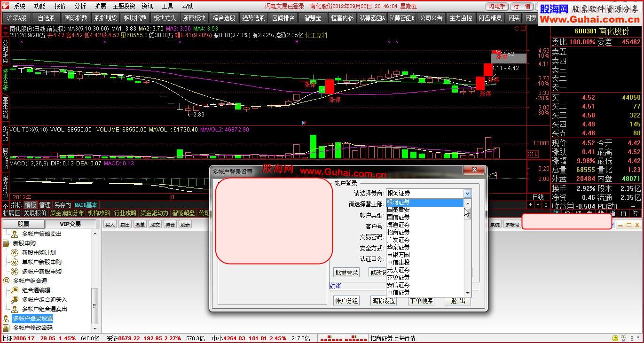Viewport: 644px width, 343px height.
Task: Click the 强势选股 toolbar button
Action: tap(253, 18)
